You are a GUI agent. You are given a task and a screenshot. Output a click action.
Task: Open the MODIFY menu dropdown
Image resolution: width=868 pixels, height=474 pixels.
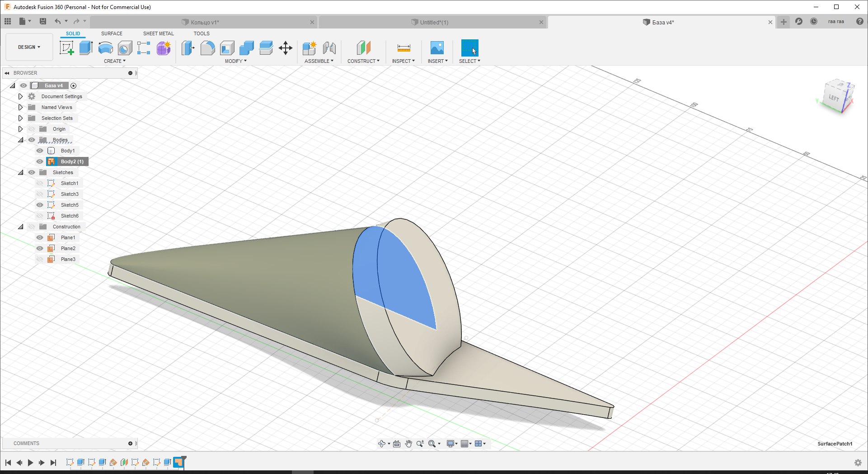(236, 61)
